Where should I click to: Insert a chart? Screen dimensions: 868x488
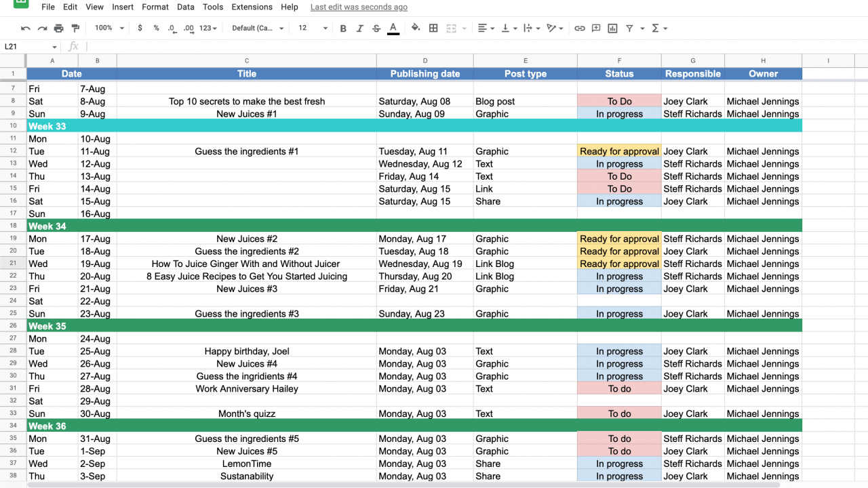pyautogui.click(x=612, y=28)
